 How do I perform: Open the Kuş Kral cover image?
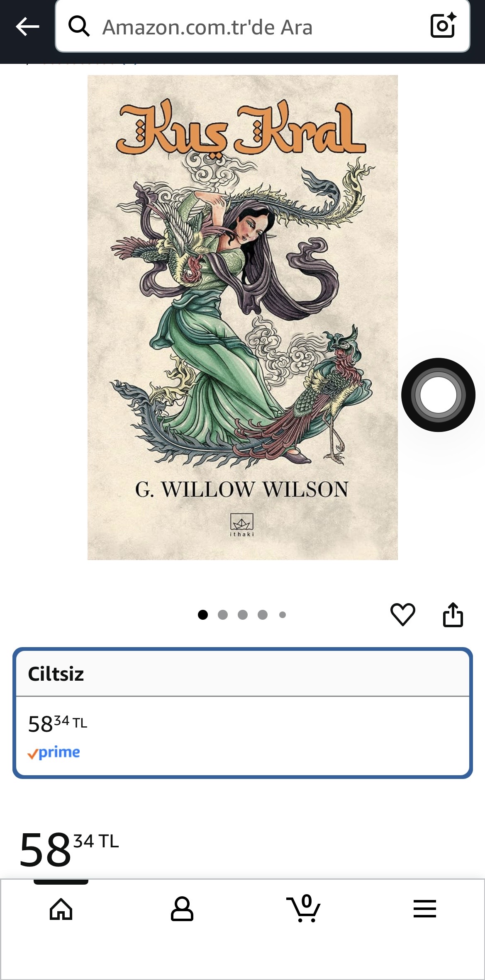point(243,318)
